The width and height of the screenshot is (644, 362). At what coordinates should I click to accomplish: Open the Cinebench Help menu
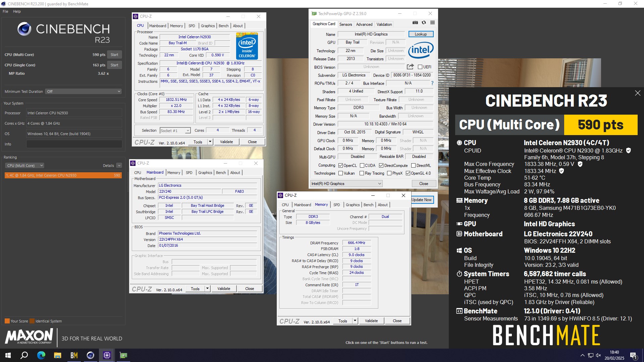(x=17, y=11)
